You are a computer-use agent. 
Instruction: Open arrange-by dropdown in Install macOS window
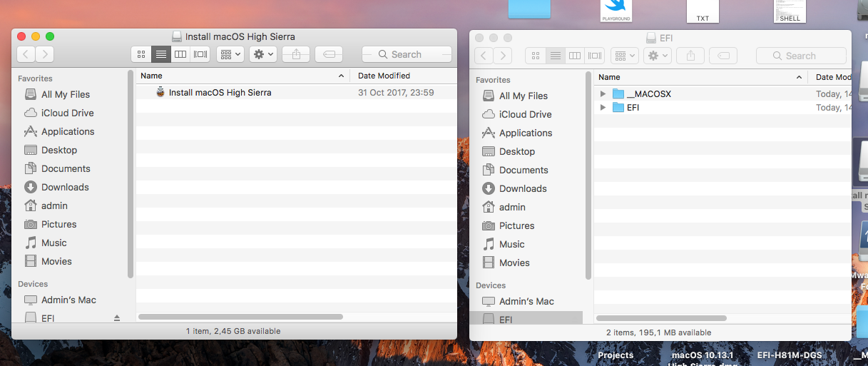point(230,54)
